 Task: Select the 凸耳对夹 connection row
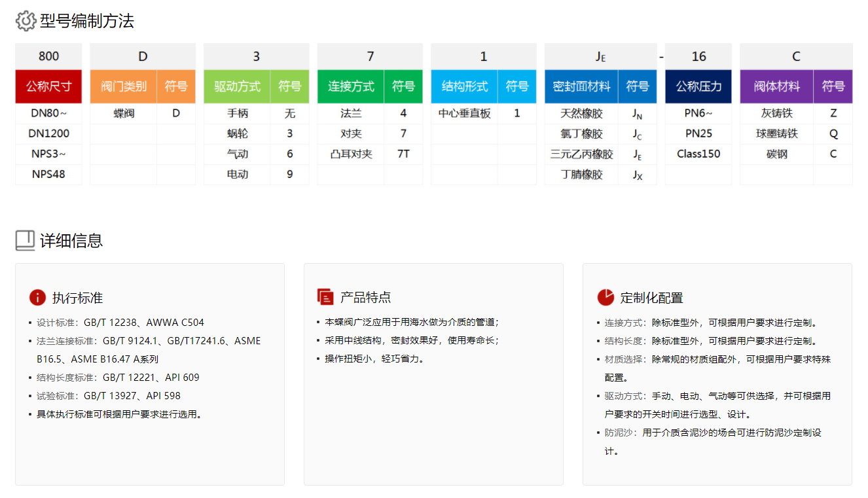[x=351, y=154]
